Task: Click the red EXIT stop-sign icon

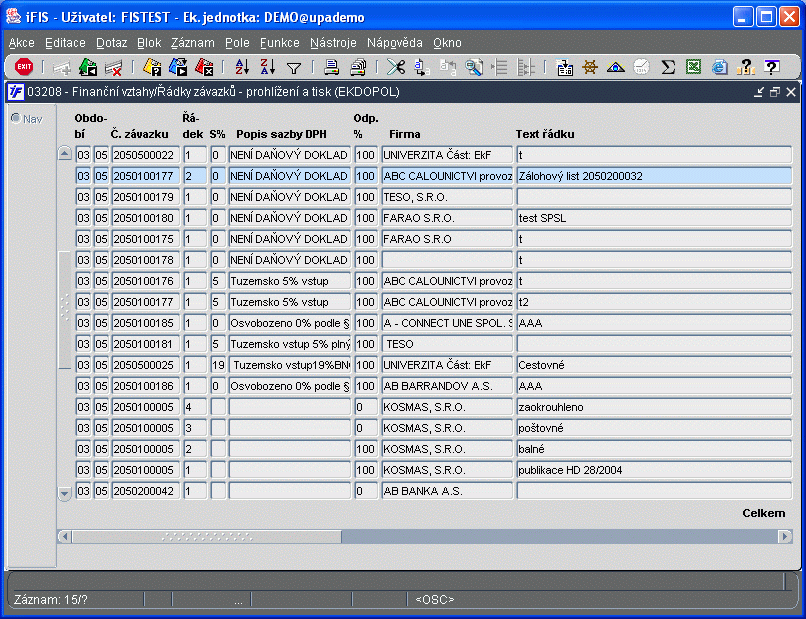Action: pyautogui.click(x=24, y=67)
